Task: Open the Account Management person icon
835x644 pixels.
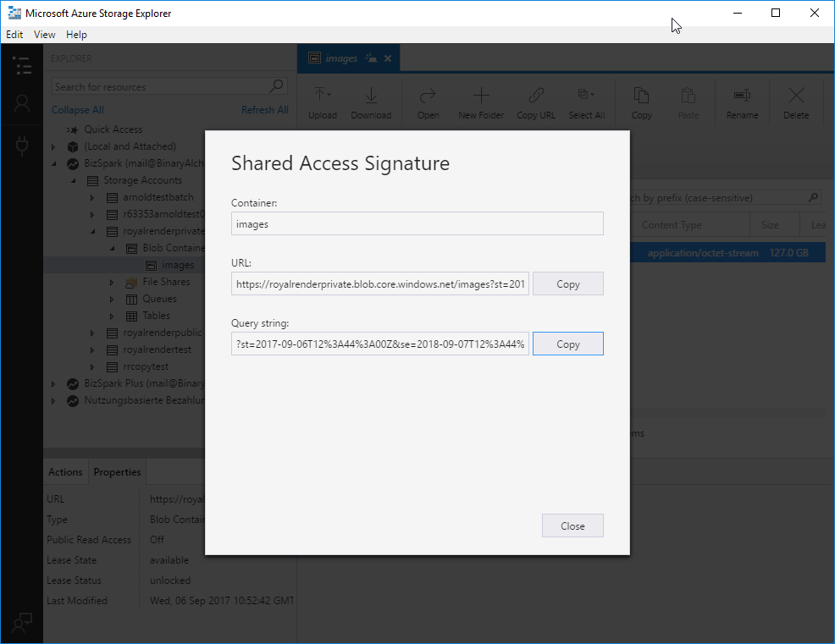Action: pos(22,104)
